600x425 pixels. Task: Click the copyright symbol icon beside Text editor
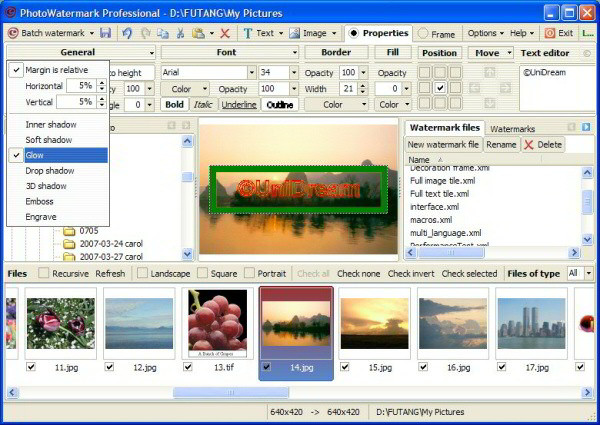coord(587,53)
